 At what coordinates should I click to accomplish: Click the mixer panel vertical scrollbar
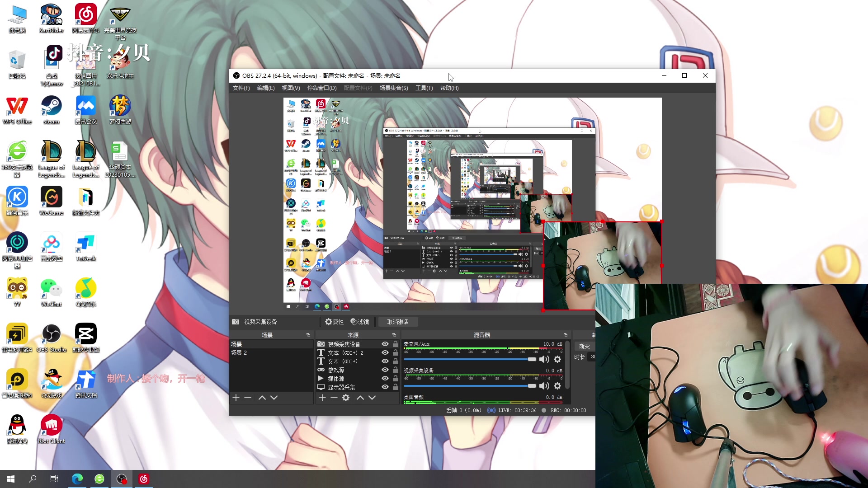point(567,365)
